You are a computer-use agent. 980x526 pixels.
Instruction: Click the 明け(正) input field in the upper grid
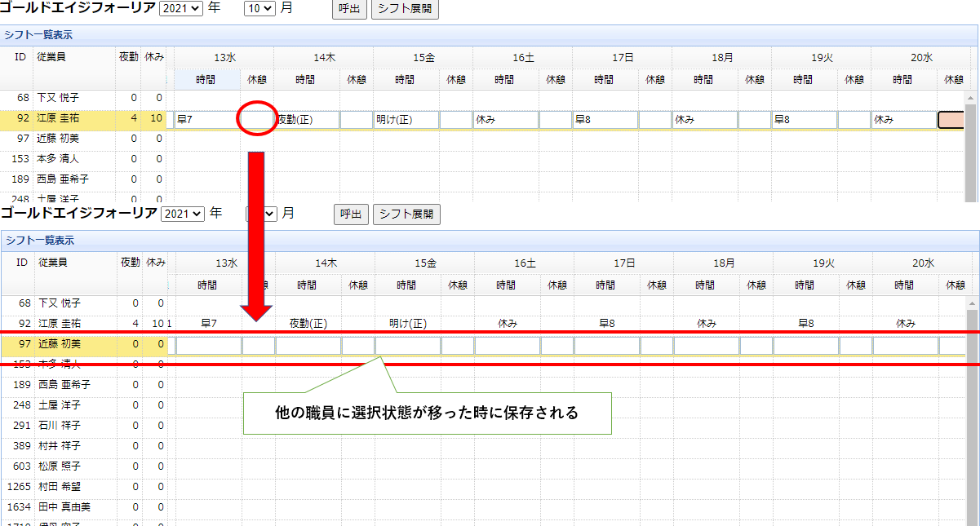pos(406,120)
